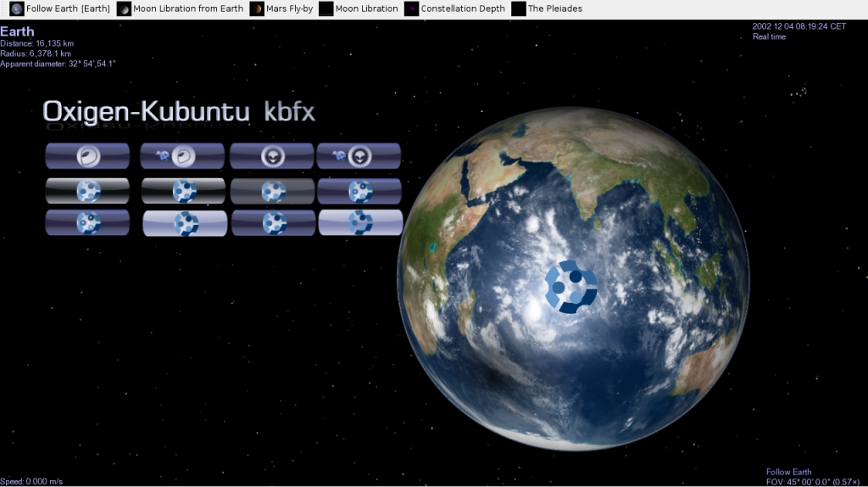Image resolution: width=868 pixels, height=487 pixels.
Task: Click the 'Apparent diameter' readout
Action: tap(58, 64)
